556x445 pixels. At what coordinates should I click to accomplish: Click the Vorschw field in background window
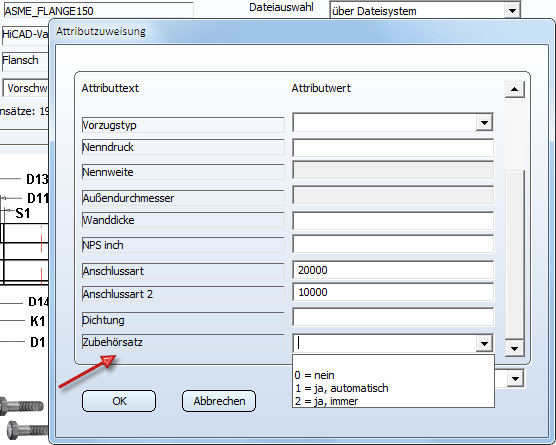tap(26, 88)
